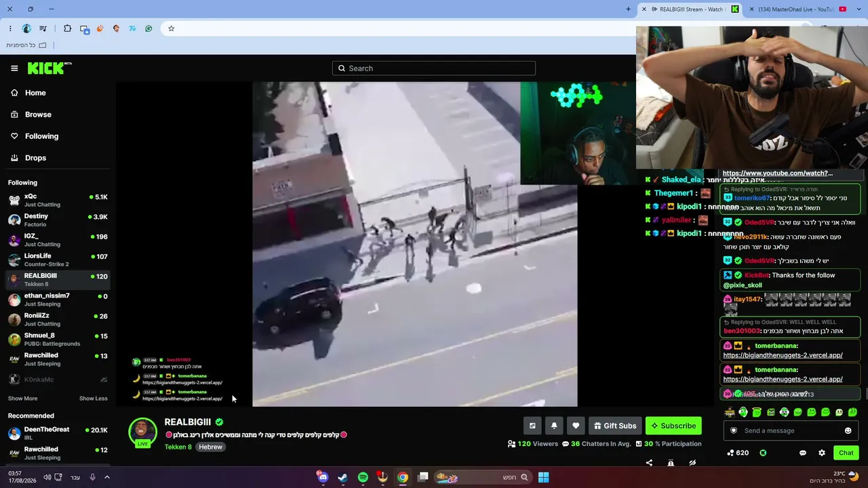Open the Windows Start menu
868x488 pixels.
tap(543, 477)
